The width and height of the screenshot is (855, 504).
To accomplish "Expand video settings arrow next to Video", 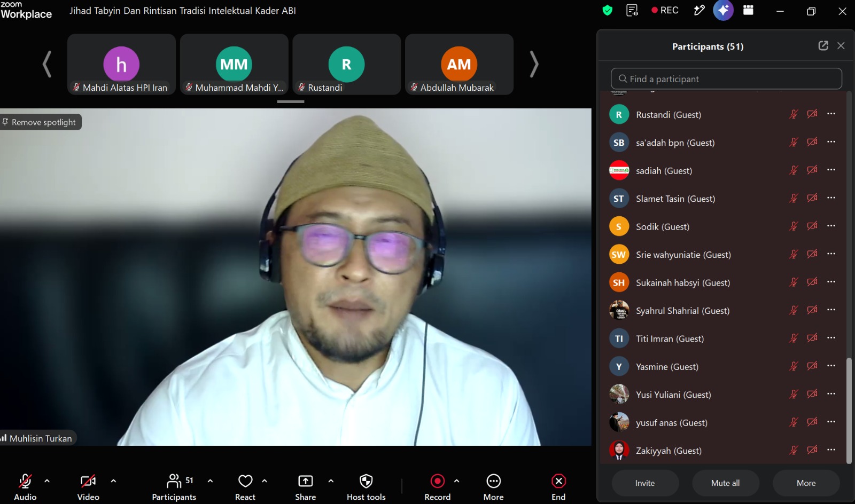I will tap(113, 481).
